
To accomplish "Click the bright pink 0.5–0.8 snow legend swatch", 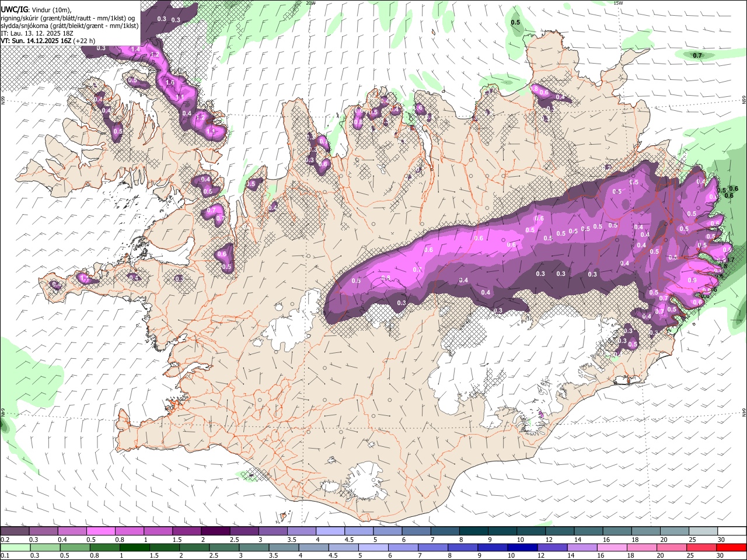I will click(x=100, y=531).
